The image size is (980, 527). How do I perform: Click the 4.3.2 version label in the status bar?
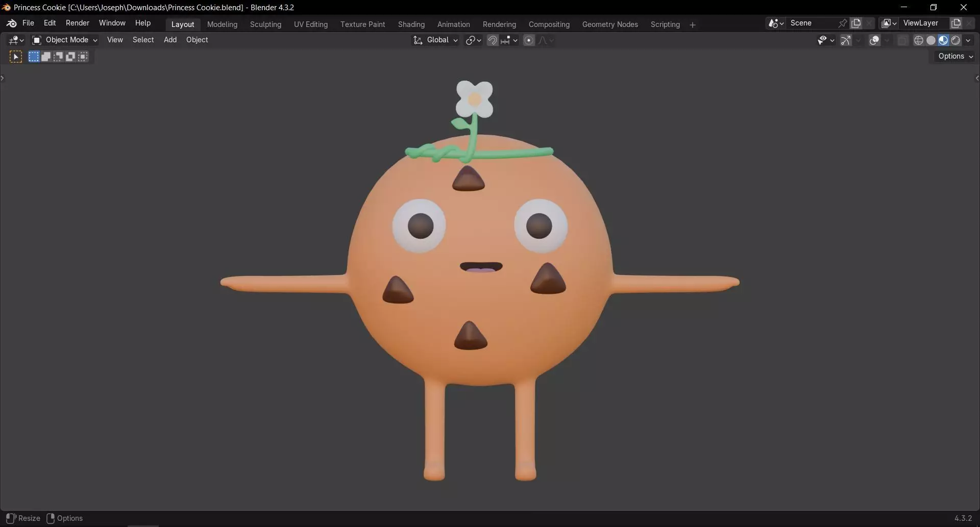point(963,518)
